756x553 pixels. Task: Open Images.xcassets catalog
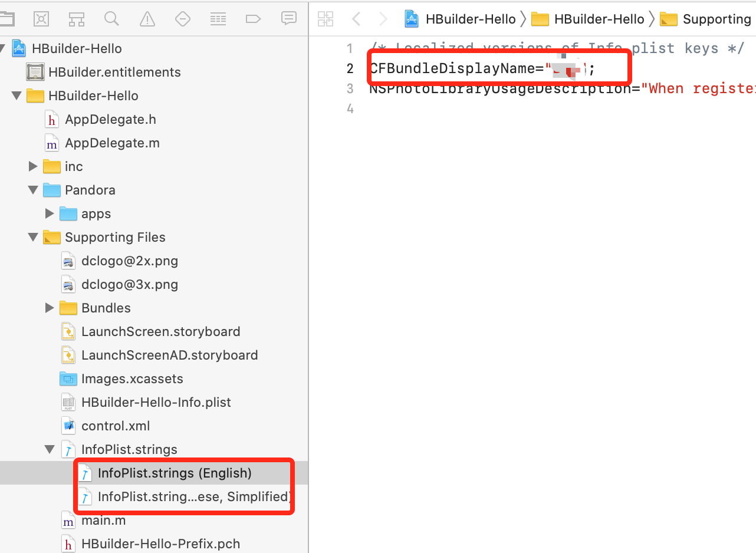pyautogui.click(x=132, y=378)
